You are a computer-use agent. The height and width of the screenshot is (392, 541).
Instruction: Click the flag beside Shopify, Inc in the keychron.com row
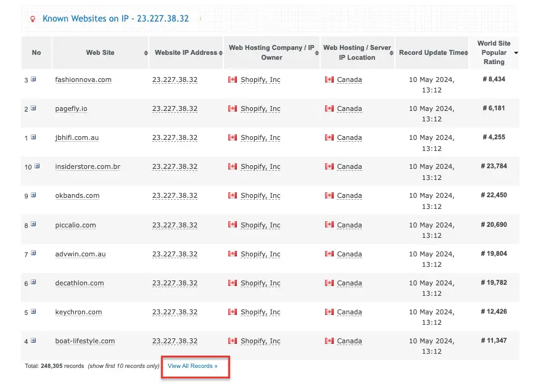click(x=233, y=312)
